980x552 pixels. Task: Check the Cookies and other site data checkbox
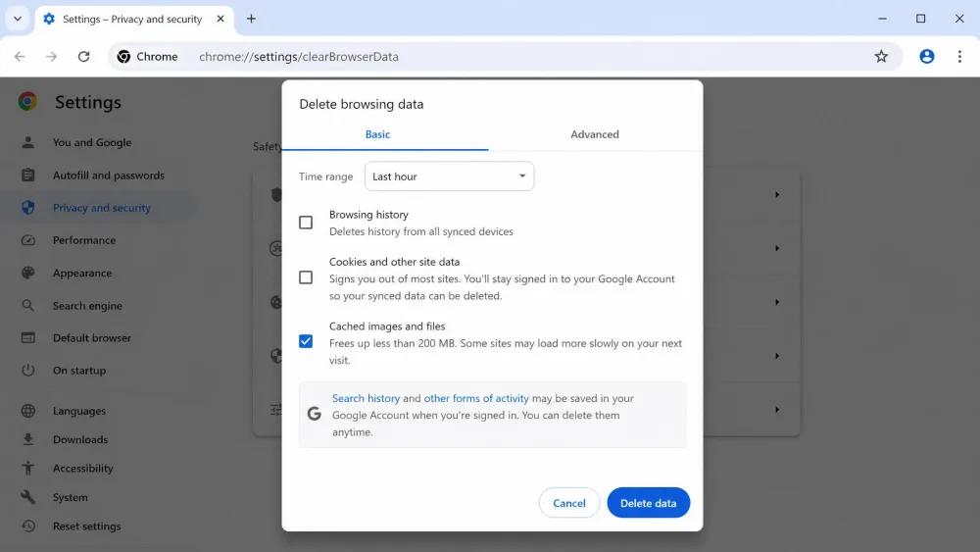coord(306,277)
